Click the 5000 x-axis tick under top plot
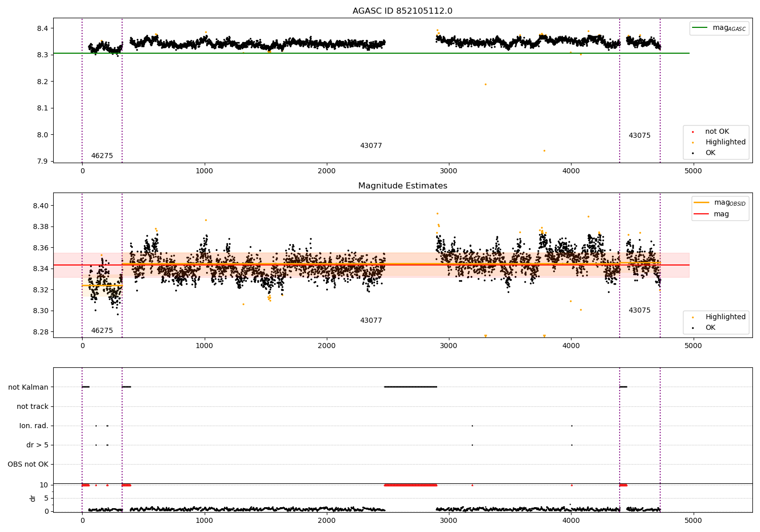Screen dimensions: 760x532 (693, 171)
